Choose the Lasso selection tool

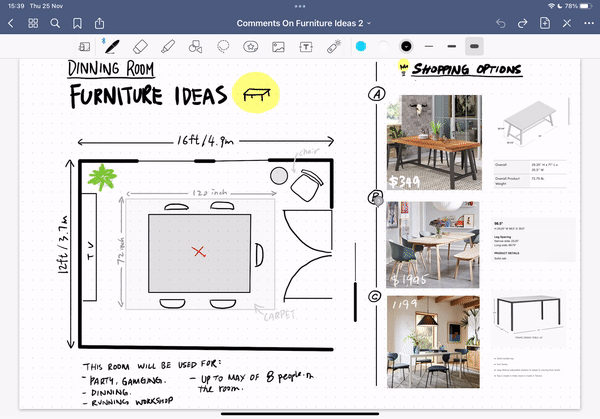(x=223, y=46)
